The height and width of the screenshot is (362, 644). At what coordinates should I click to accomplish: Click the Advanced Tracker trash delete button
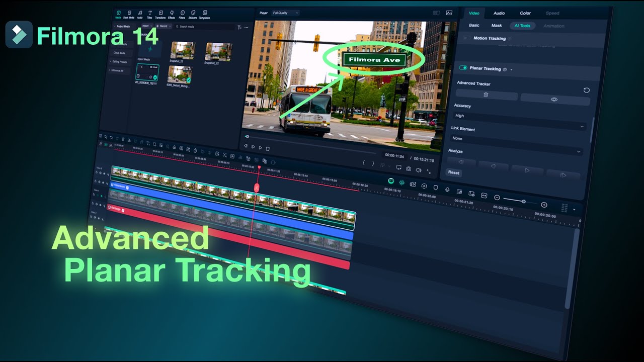(x=486, y=95)
